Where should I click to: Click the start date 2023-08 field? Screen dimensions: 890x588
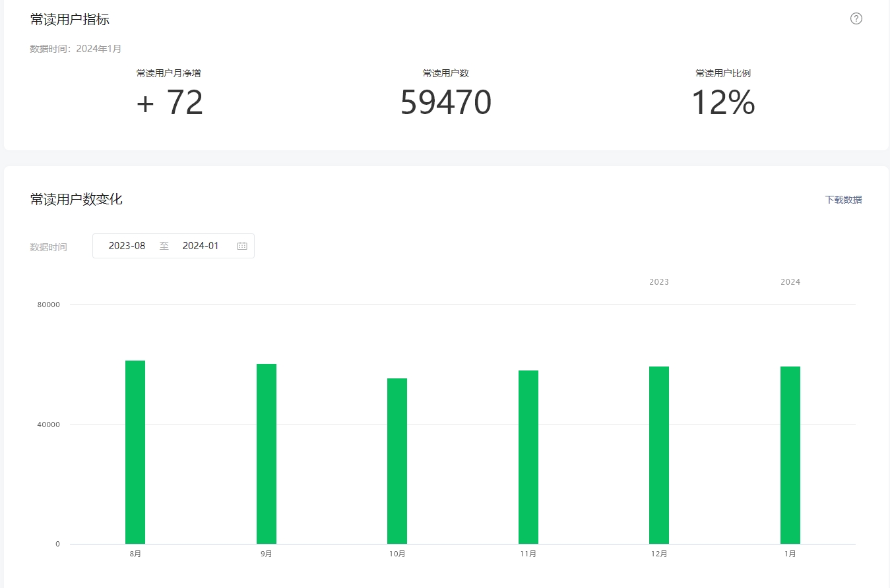[127, 246]
